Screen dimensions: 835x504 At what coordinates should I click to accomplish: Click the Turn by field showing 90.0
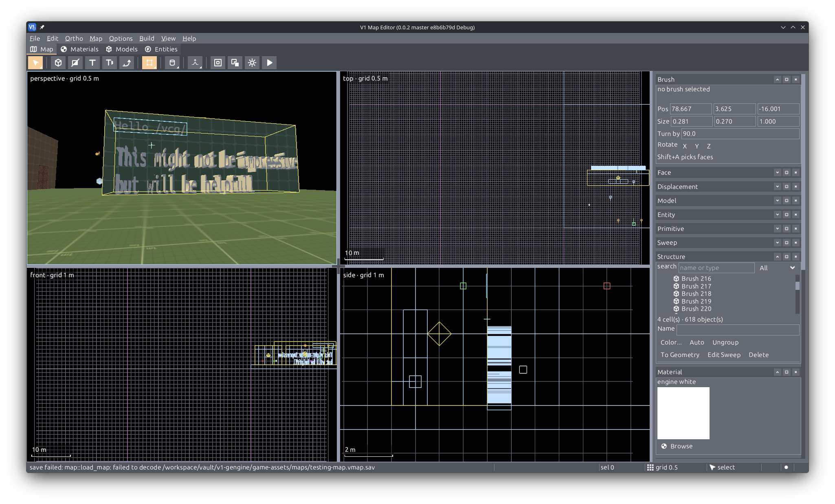(740, 134)
